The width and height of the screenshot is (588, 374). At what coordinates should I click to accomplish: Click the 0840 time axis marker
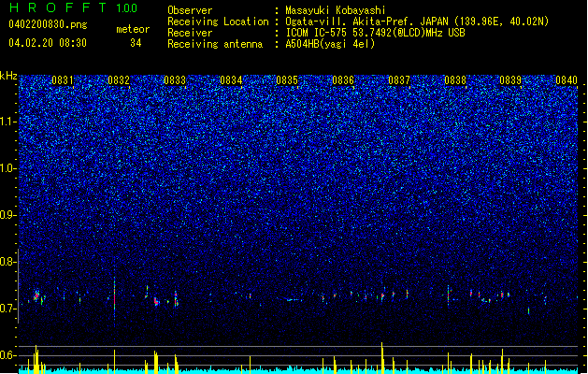click(566, 80)
